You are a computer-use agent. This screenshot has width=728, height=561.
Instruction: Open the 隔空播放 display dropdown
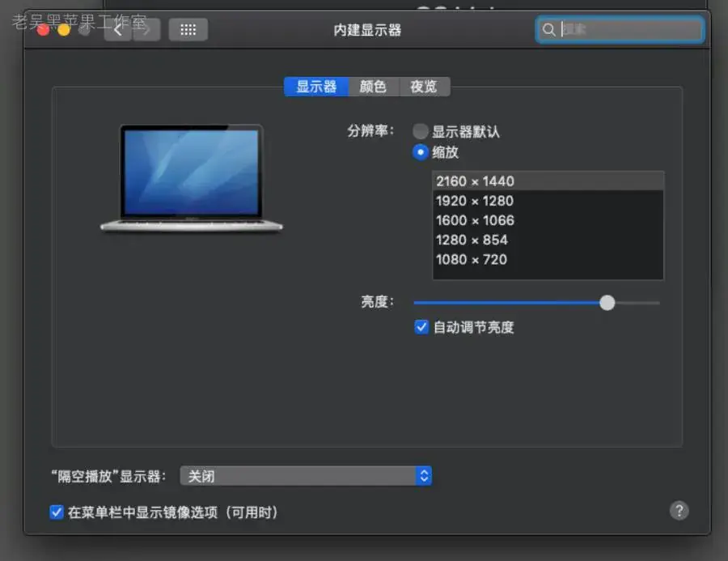click(306, 476)
